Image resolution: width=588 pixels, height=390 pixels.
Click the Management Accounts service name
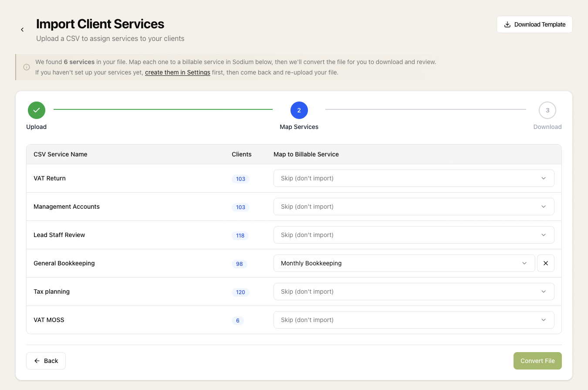[67, 207]
